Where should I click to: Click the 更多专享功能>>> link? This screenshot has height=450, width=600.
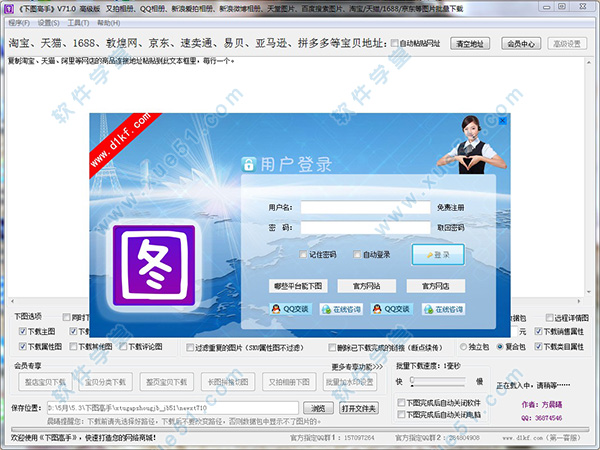click(357, 367)
